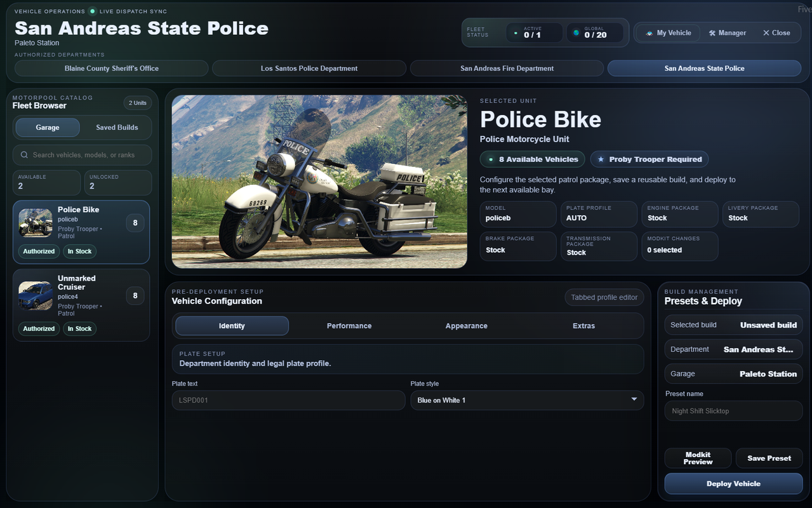Click the tools icon beside Manager
812x508 pixels.
point(712,33)
